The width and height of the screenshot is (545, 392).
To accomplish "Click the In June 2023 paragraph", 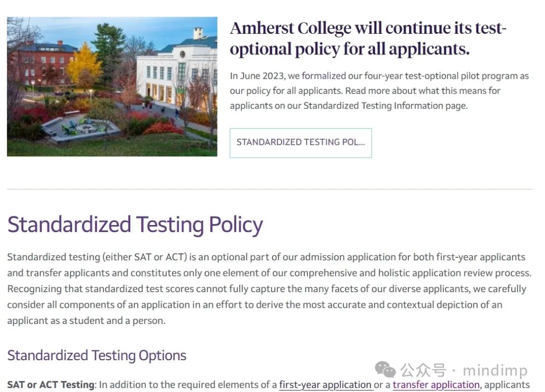I will point(379,91).
